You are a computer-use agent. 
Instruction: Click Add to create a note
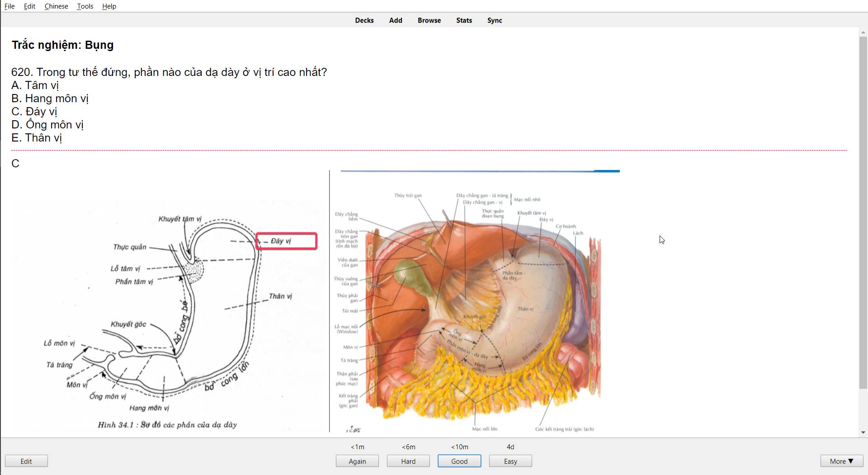pos(396,20)
